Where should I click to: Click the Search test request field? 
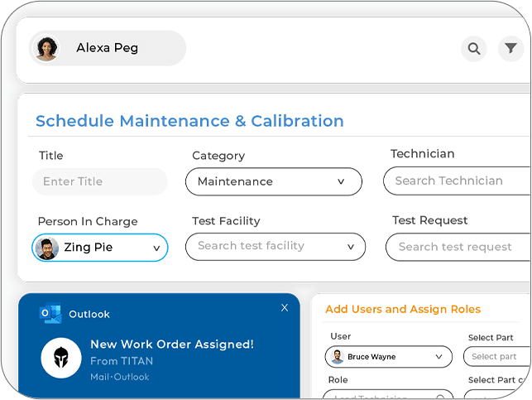[458, 247]
